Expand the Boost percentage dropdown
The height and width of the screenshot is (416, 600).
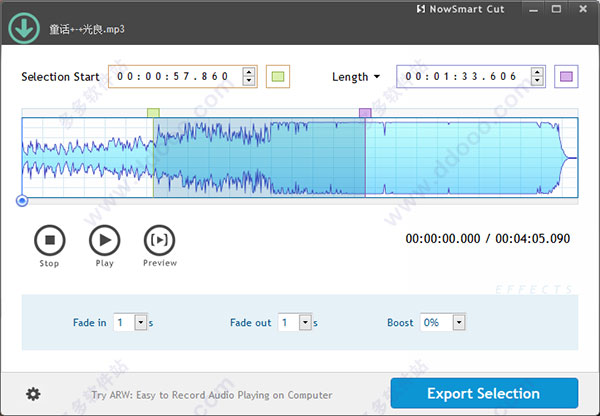459,323
